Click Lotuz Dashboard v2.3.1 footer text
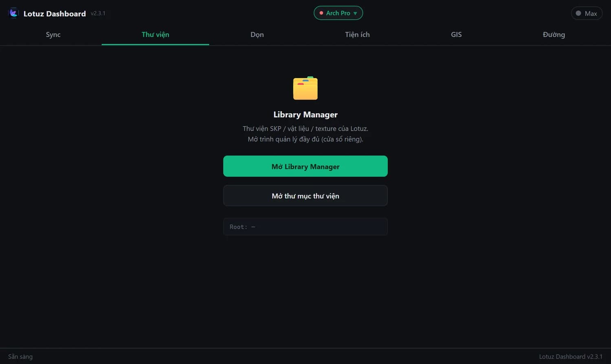Screen dimensions: 611x364 click(571, 357)
